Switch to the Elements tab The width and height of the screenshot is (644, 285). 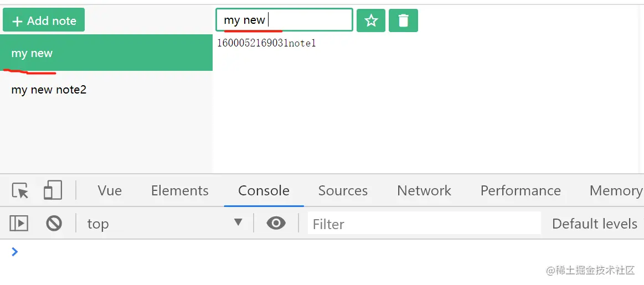coord(180,190)
